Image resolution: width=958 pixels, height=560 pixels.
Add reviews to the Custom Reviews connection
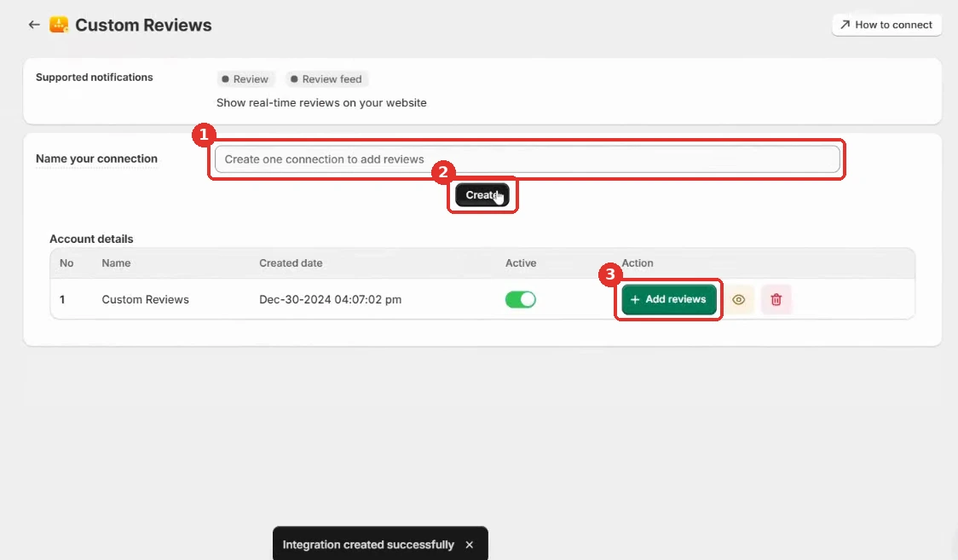(669, 299)
